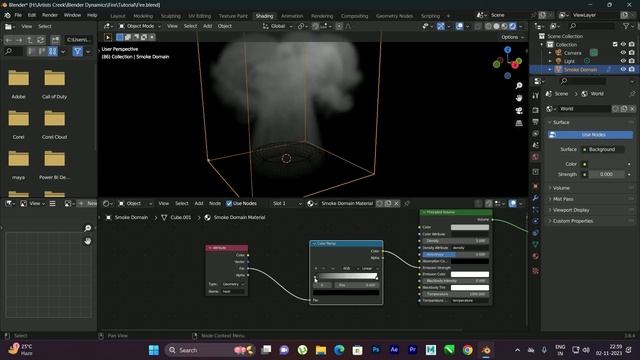Switch to the Animation workspace tab
Viewport: 640px width, 360px height.
[292, 16]
